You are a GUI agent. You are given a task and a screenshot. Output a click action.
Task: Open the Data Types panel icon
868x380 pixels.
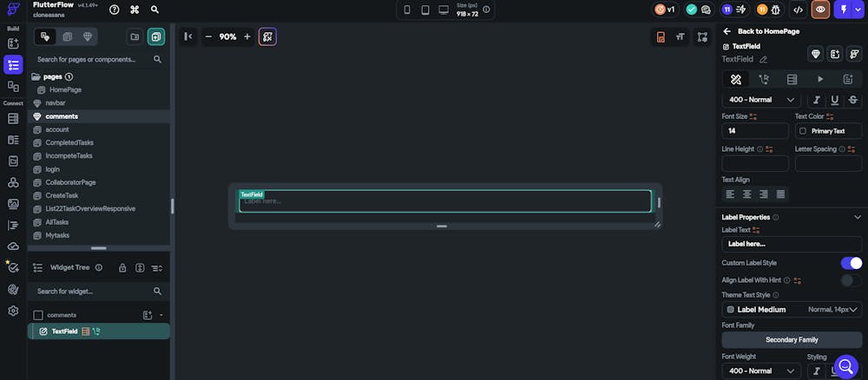13,140
